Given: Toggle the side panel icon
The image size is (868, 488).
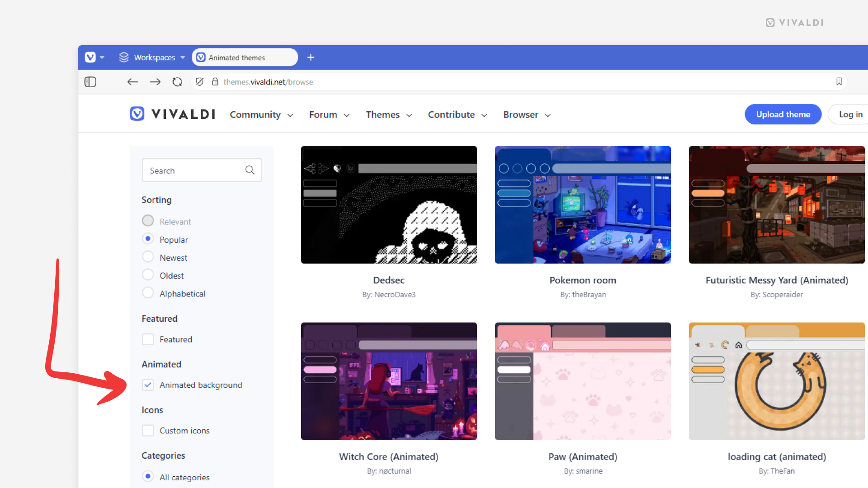Looking at the screenshot, I should pos(90,82).
